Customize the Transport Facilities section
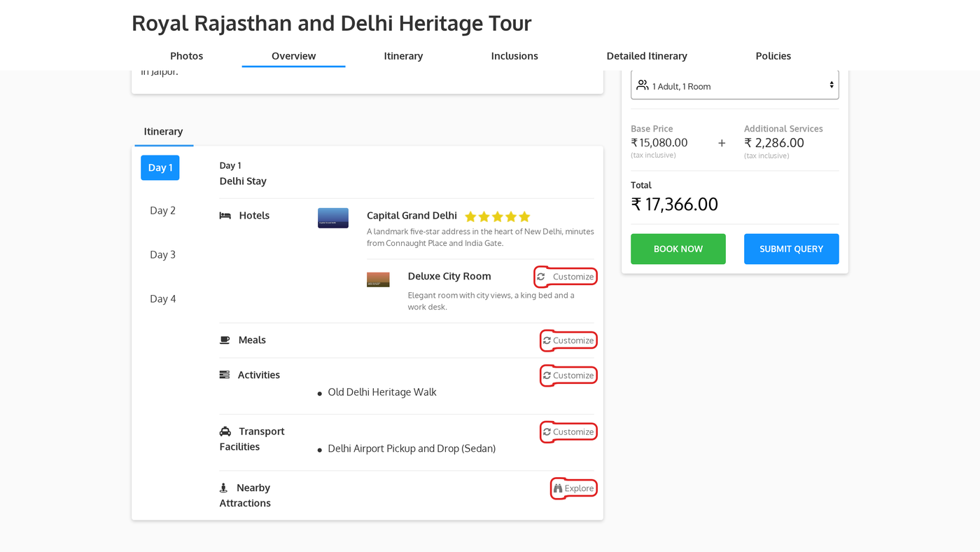Screen dimensions: 980x552 (568, 432)
